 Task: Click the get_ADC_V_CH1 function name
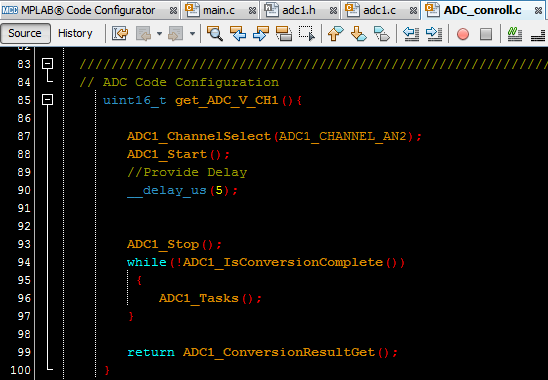point(226,100)
